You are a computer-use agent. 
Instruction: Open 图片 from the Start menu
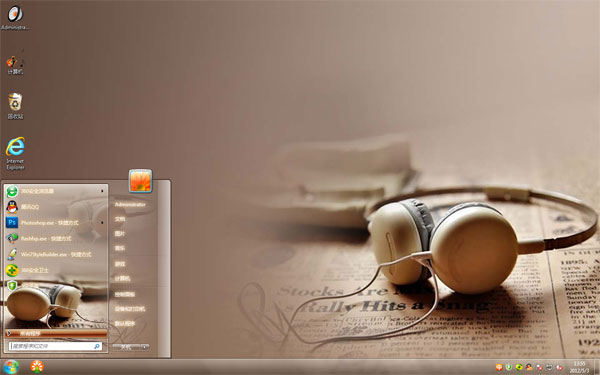(120, 234)
